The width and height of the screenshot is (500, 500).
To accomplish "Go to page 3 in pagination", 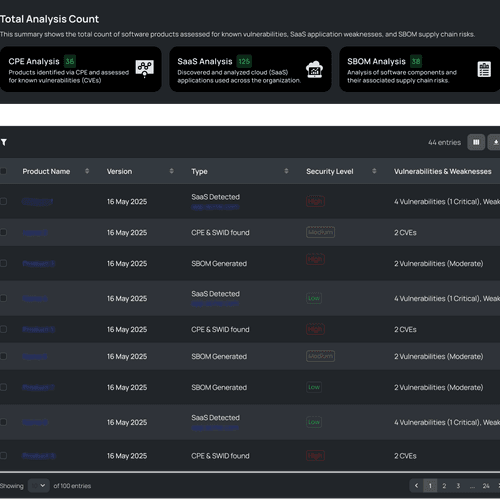I will 458,486.
